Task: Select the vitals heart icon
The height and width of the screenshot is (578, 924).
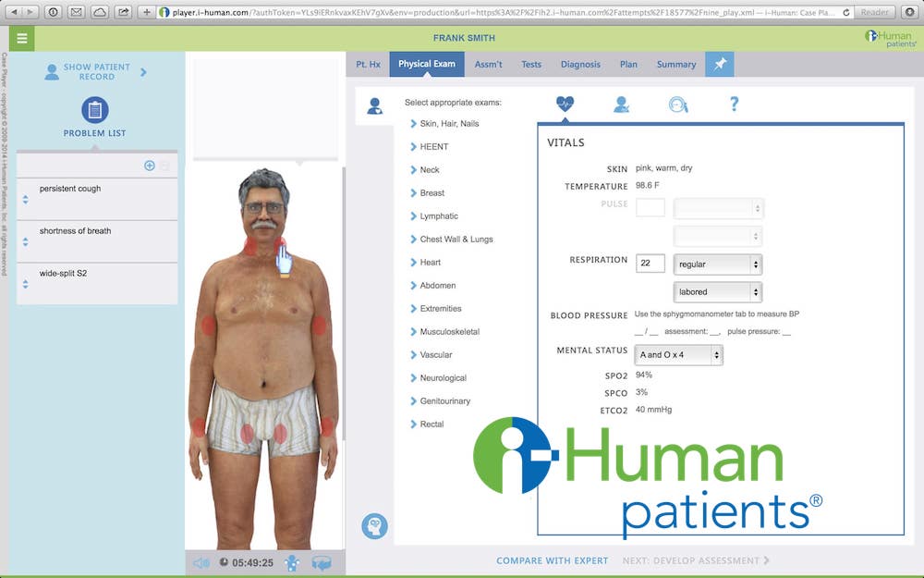Action: [565, 104]
